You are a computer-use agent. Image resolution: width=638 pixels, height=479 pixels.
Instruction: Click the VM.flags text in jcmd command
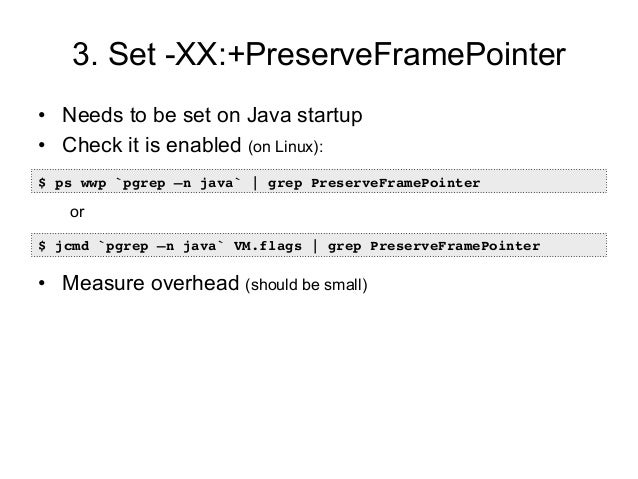tap(268, 246)
